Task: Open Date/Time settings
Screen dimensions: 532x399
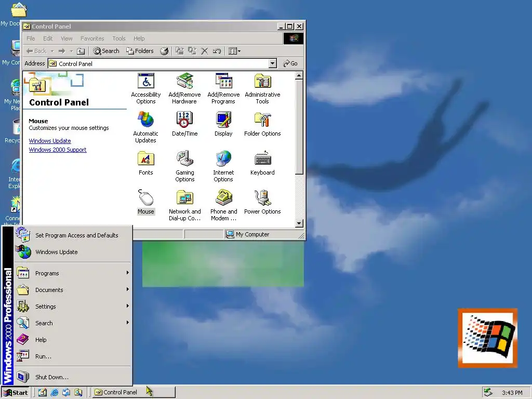Action: (184, 124)
